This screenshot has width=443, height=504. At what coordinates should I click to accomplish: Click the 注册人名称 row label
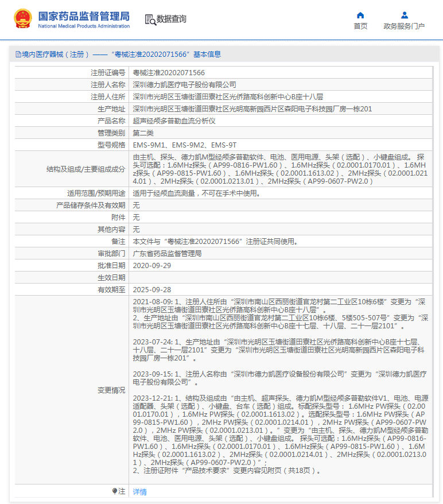(108, 85)
